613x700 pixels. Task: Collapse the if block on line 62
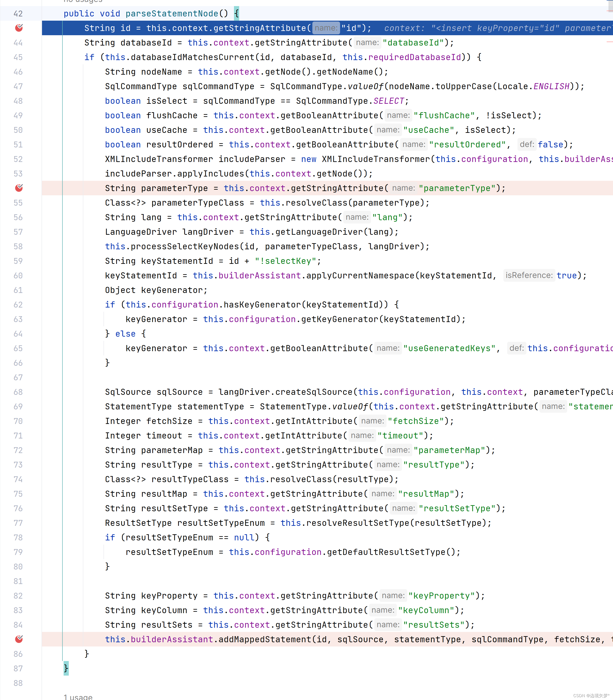tap(396, 304)
